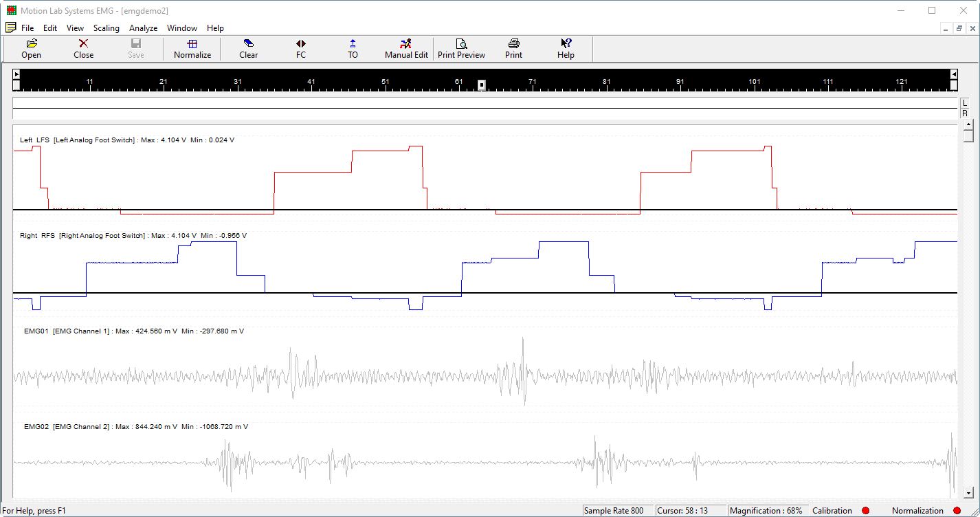Click the timeline position slider thumb
Image resolution: width=980 pixels, height=517 pixels.
coord(481,85)
